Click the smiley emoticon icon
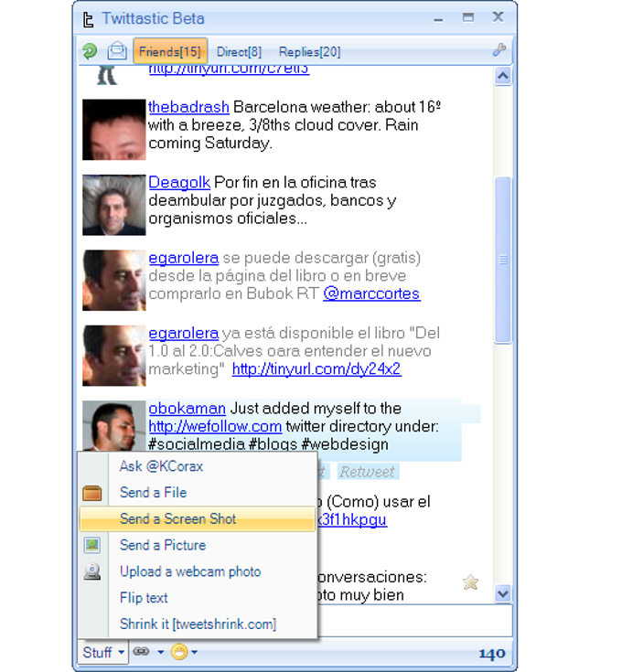This screenshot has height=672, width=622. 179,652
